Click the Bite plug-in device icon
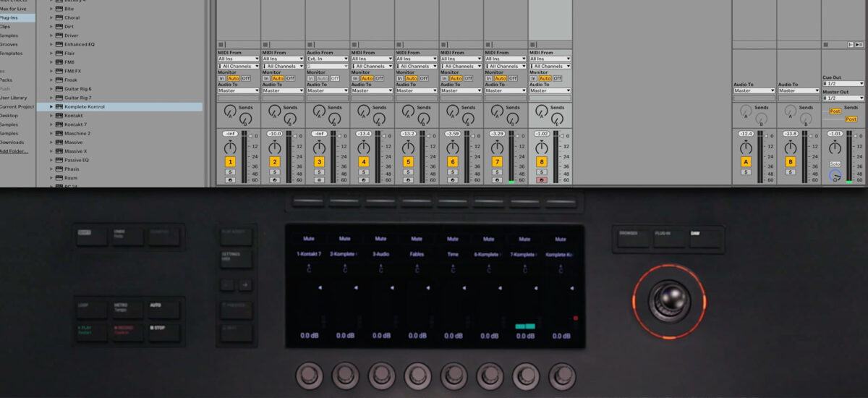The width and height of the screenshot is (868, 398). (x=59, y=9)
